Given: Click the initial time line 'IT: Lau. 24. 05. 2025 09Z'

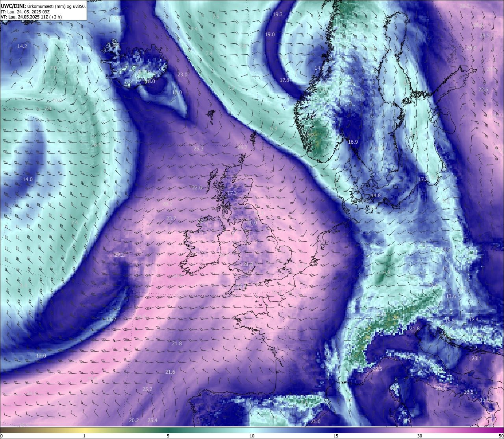Looking at the screenshot, I should coord(25,12).
